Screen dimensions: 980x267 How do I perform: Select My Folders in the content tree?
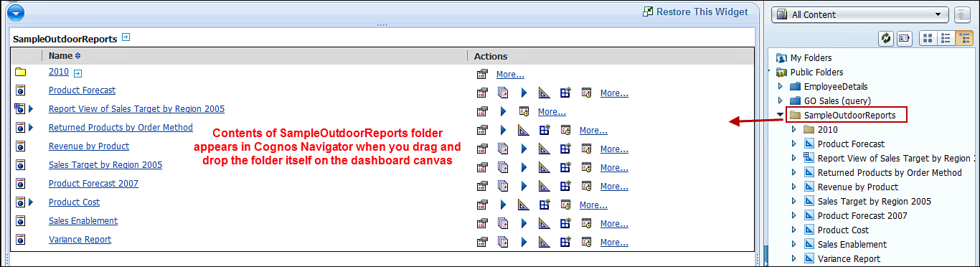tap(811, 57)
